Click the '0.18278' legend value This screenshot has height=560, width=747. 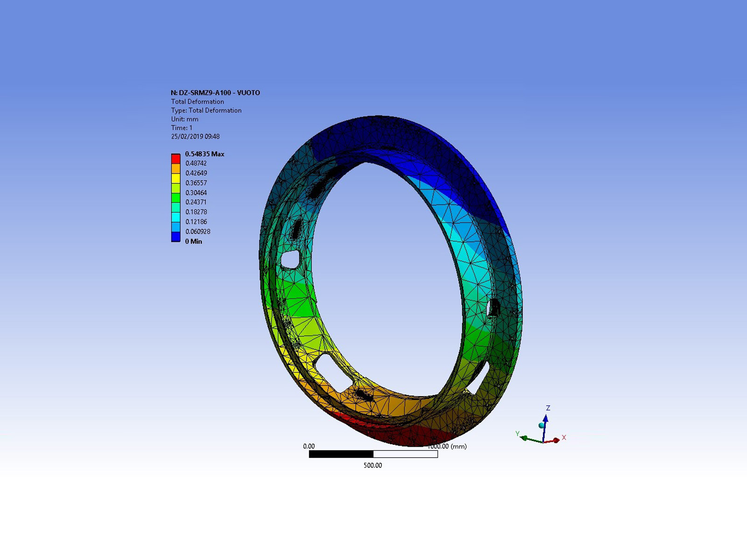[196, 212]
